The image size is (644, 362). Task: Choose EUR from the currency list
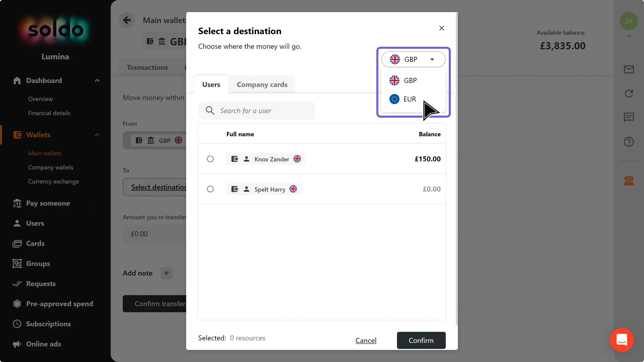click(413, 99)
